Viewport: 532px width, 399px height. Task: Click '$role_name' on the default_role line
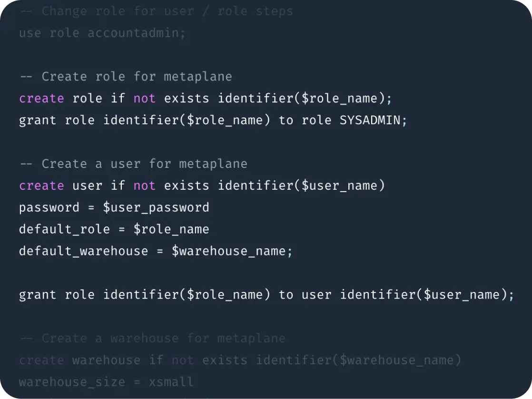tap(171, 229)
